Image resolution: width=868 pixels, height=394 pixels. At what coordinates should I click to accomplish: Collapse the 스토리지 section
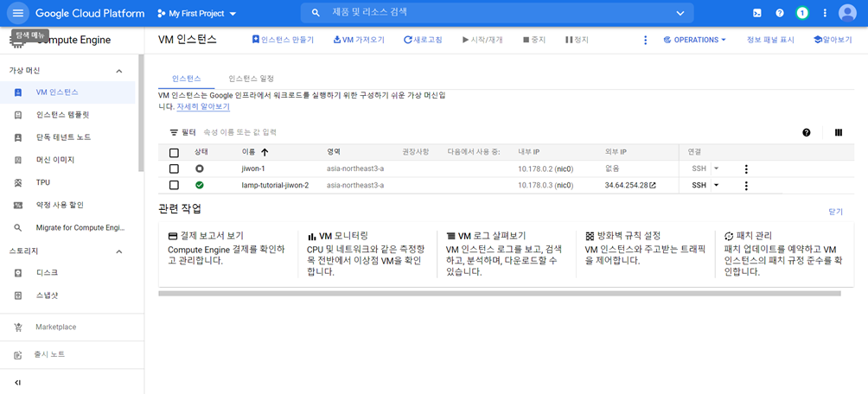(x=118, y=251)
